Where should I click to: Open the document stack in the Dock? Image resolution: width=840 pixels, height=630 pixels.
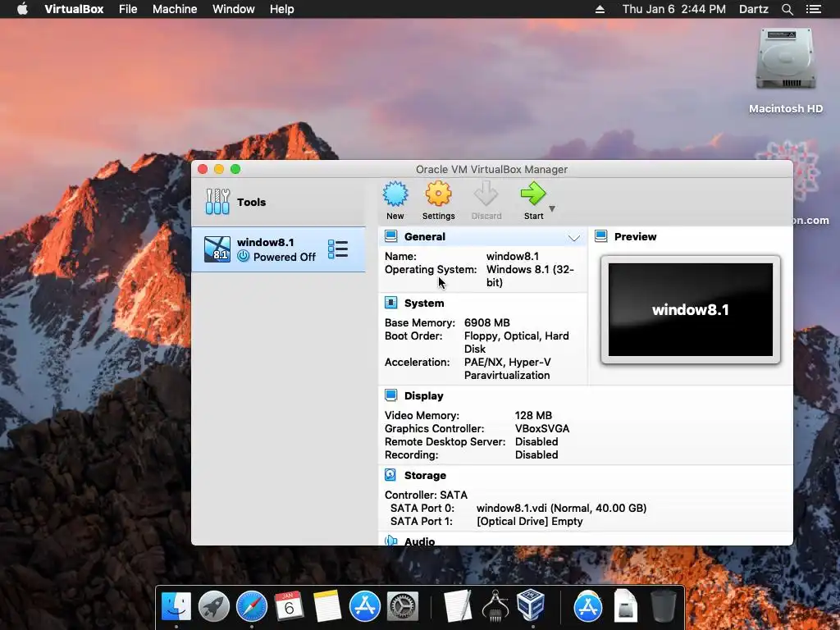pyautogui.click(x=625, y=606)
